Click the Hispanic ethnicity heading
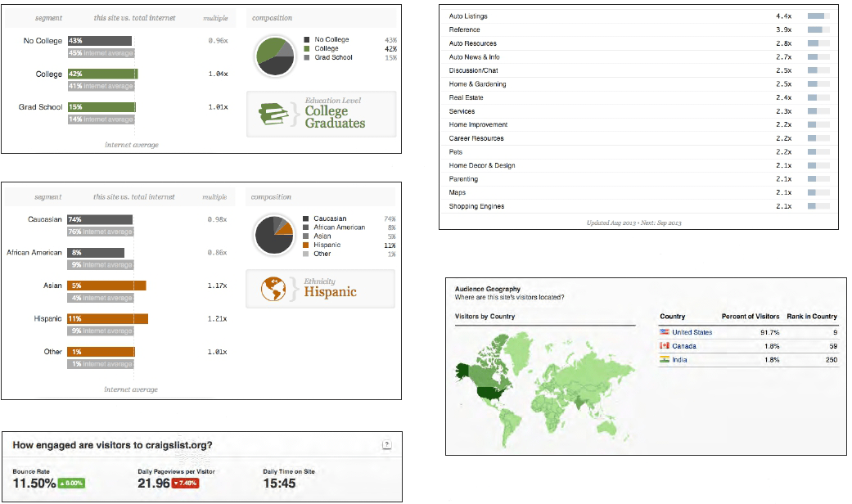The width and height of the screenshot is (852, 504). click(331, 292)
